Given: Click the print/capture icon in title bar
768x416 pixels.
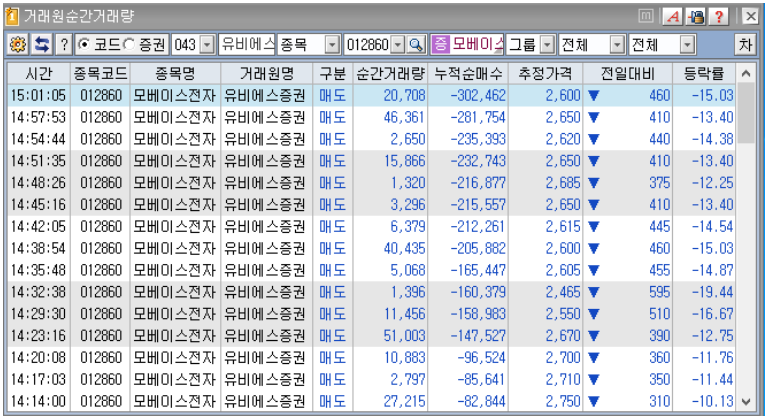Looking at the screenshot, I should point(696,17).
